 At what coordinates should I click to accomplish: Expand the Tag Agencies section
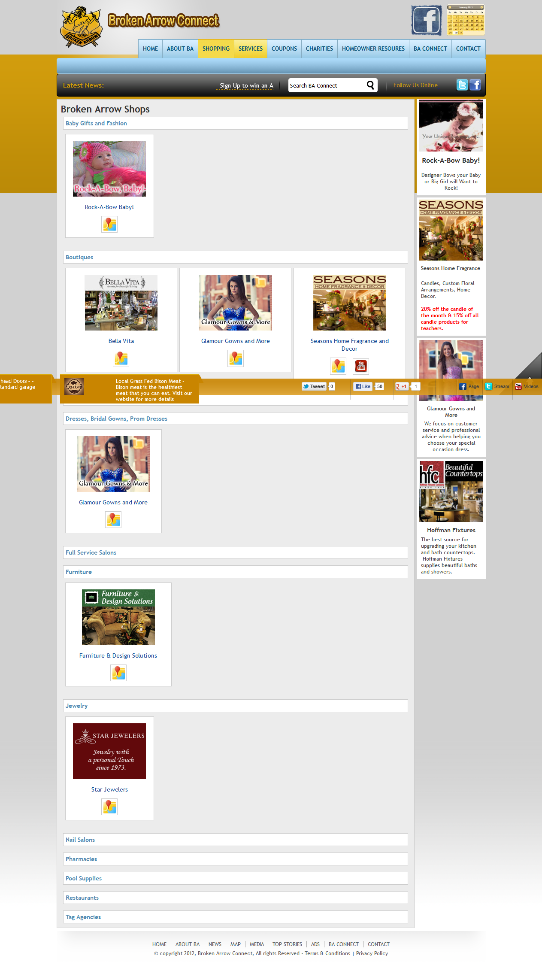(236, 917)
